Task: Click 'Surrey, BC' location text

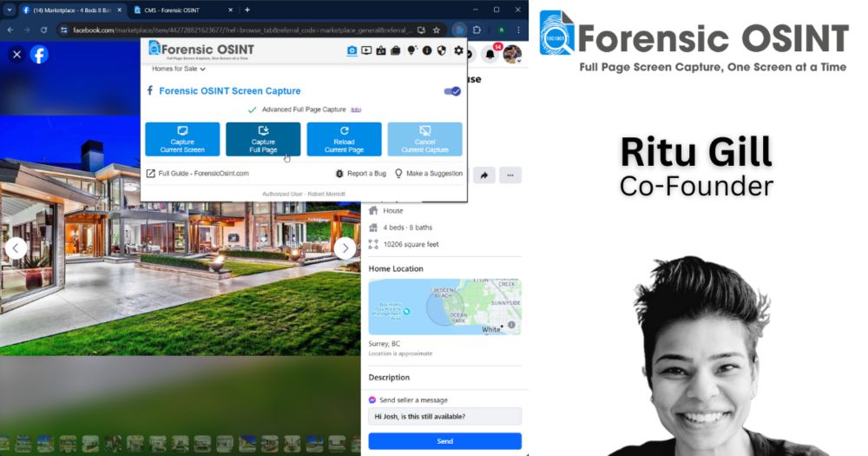Action: [x=385, y=344]
